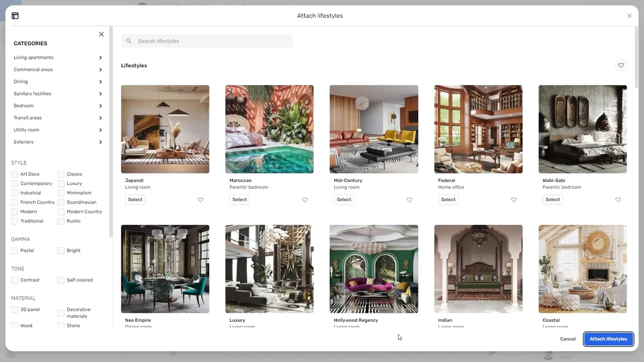644x362 pixels.
Task: Expand the Bedroom category
Action: click(x=58, y=106)
